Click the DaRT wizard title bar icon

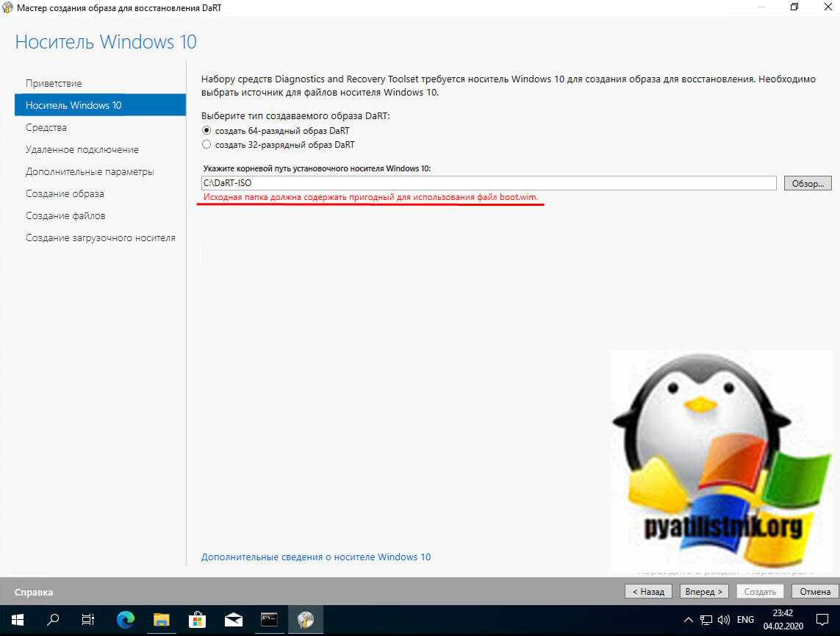(7, 7)
